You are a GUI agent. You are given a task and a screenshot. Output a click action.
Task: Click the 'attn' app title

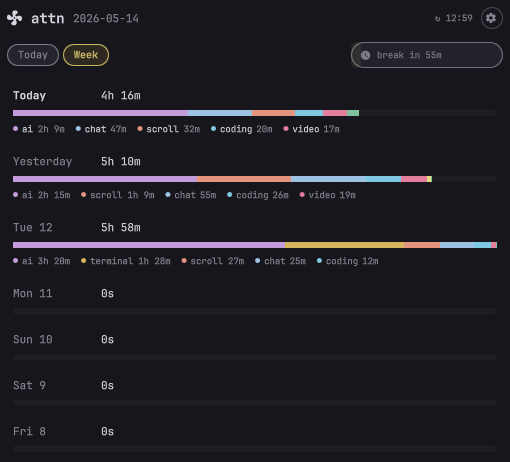(48, 18)
